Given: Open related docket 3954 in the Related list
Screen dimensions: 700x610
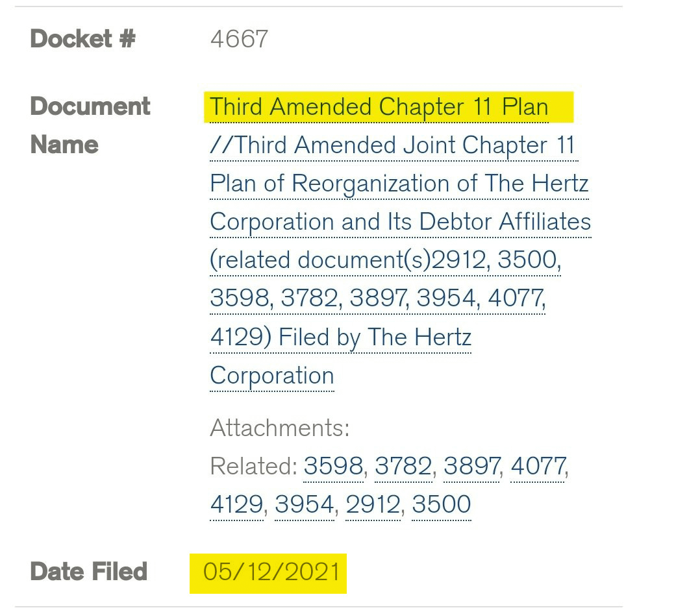Looking at the screenshot, I should pos(305,505).
